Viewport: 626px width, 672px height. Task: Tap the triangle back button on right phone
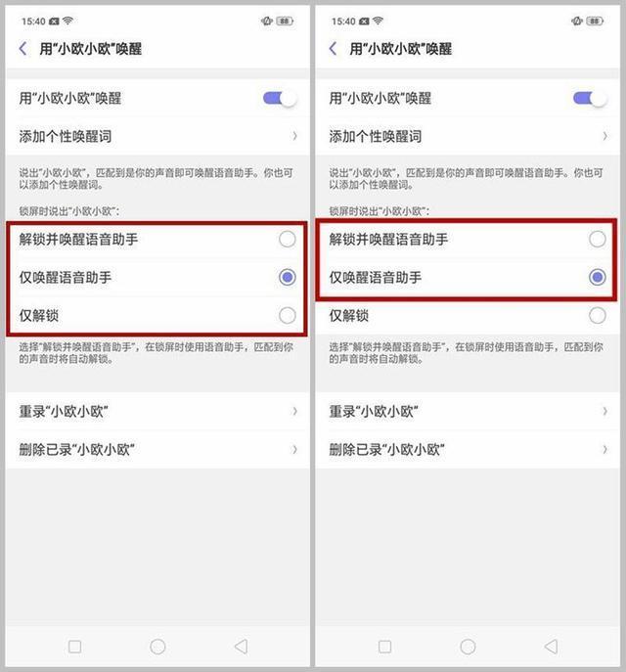click(551, 647)
